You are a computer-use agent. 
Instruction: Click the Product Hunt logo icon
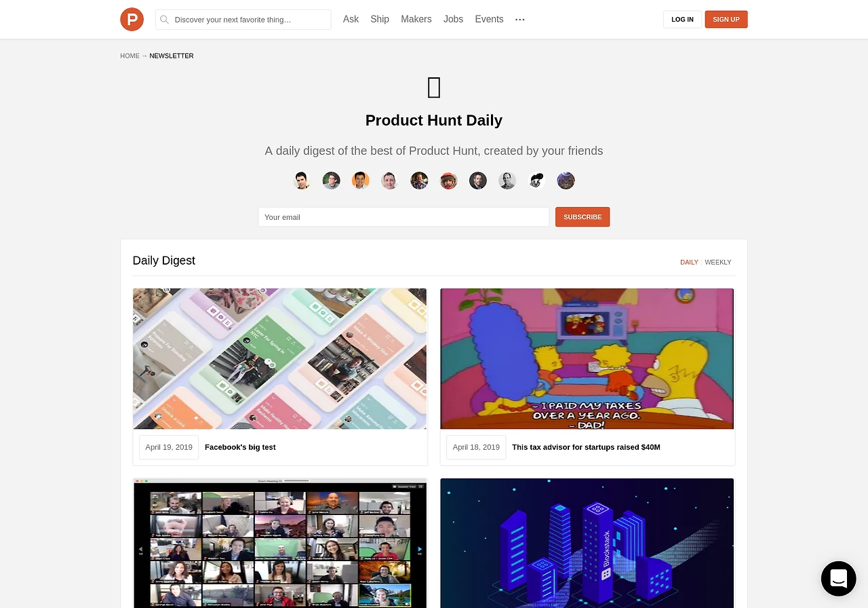pos(132,19)
